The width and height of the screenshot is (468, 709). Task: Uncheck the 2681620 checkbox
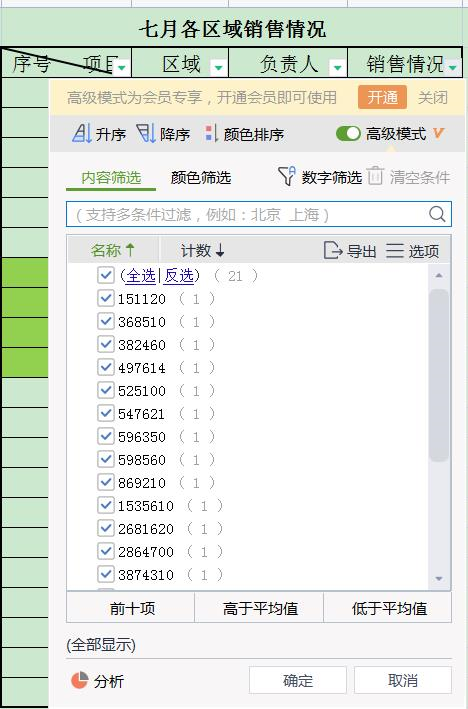click(106, 528)
